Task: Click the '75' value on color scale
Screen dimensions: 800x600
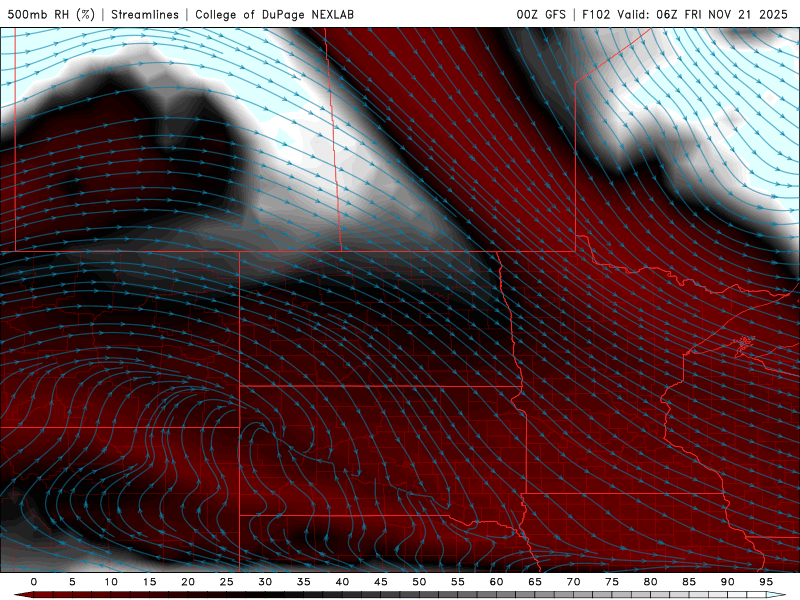Action: (612, 582)
